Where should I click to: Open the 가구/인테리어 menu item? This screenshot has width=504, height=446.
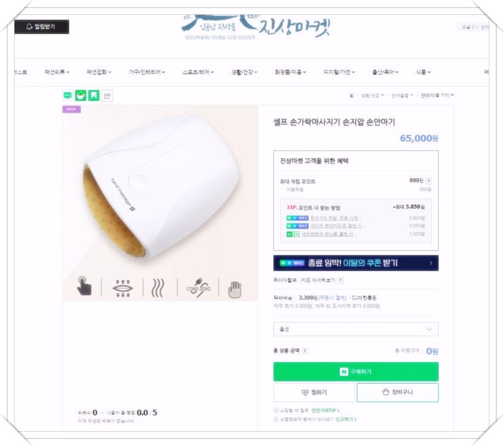click(147, 72)
